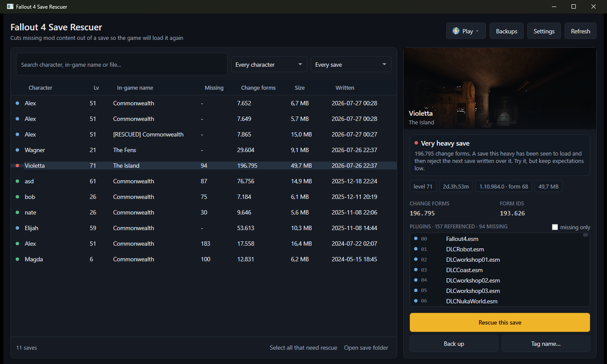Click the Elijah character name
The height and width of the screenshot is (364, 607).
coord(32,228)
